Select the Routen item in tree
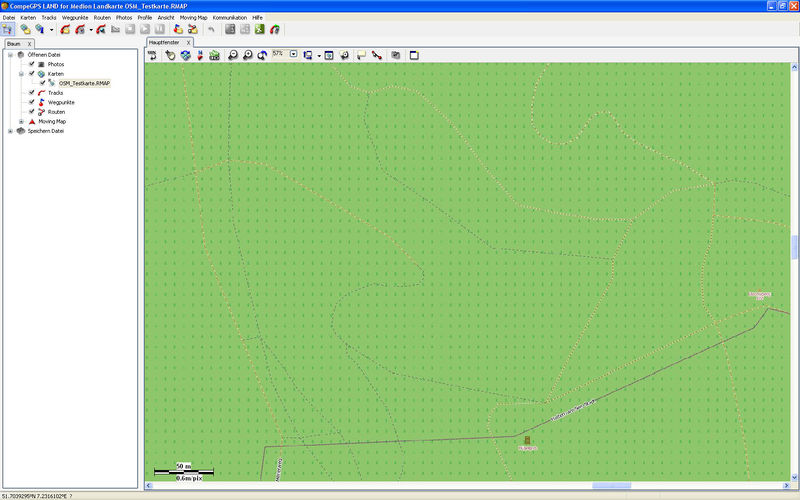The width and height of the screenshot is (800, 500). 56,112
